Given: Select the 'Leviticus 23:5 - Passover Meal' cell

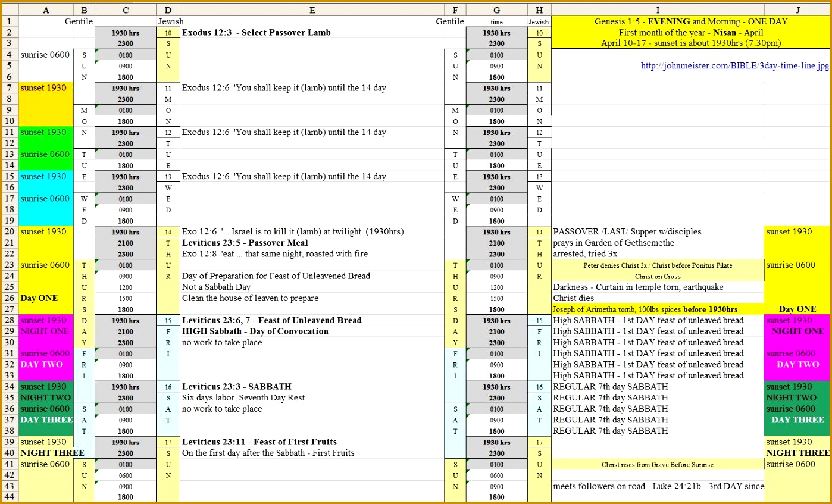Looking at the screenshot, I should click(245, 243).
